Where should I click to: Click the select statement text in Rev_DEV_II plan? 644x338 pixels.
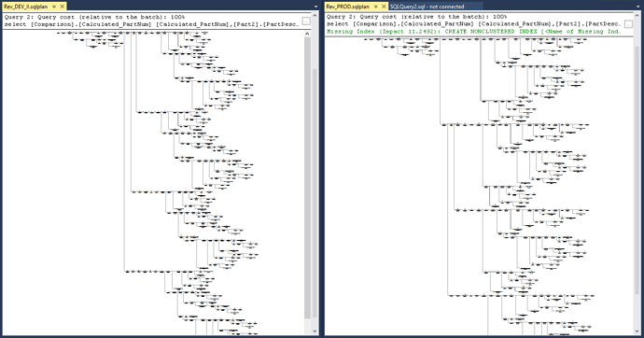(x=151, y=24)
